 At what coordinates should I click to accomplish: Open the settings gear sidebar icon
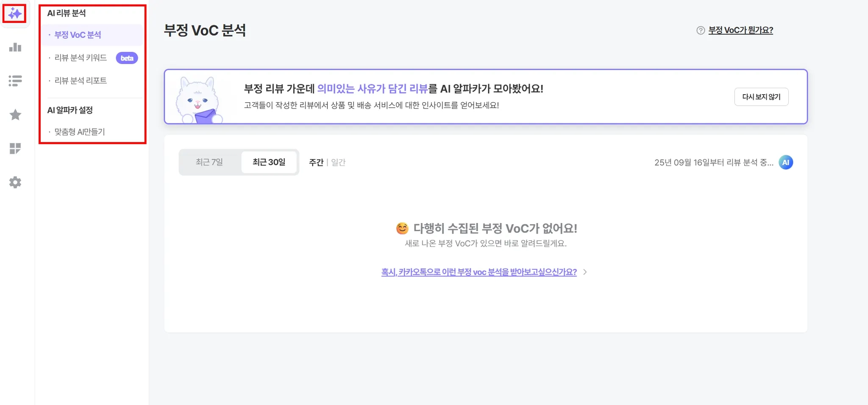[15, 182]
